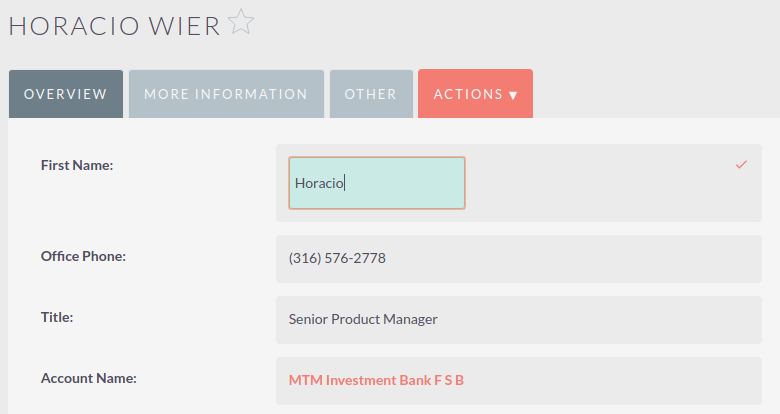Click the First Name label
The image size is (780, 414).
click(x=77, y=165)
